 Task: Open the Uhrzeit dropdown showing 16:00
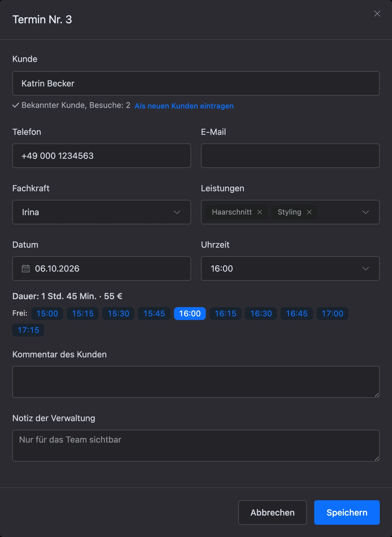point(290,268)
